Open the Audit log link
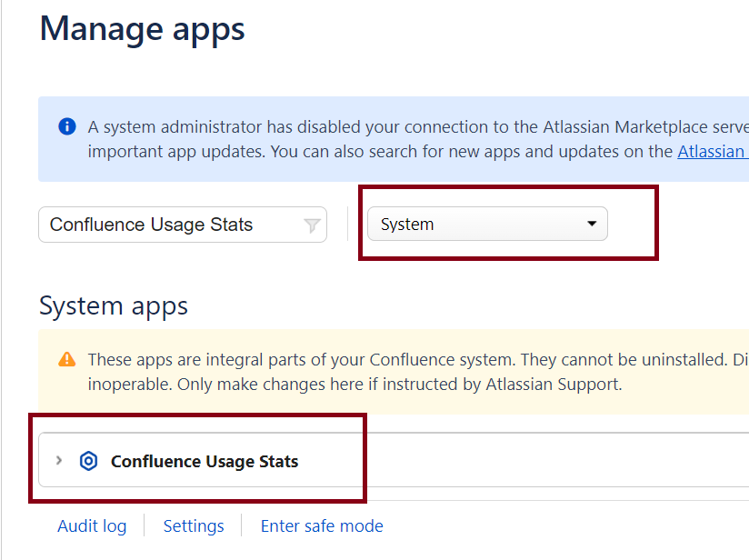The image size is (749, 560). coord(92,526)
